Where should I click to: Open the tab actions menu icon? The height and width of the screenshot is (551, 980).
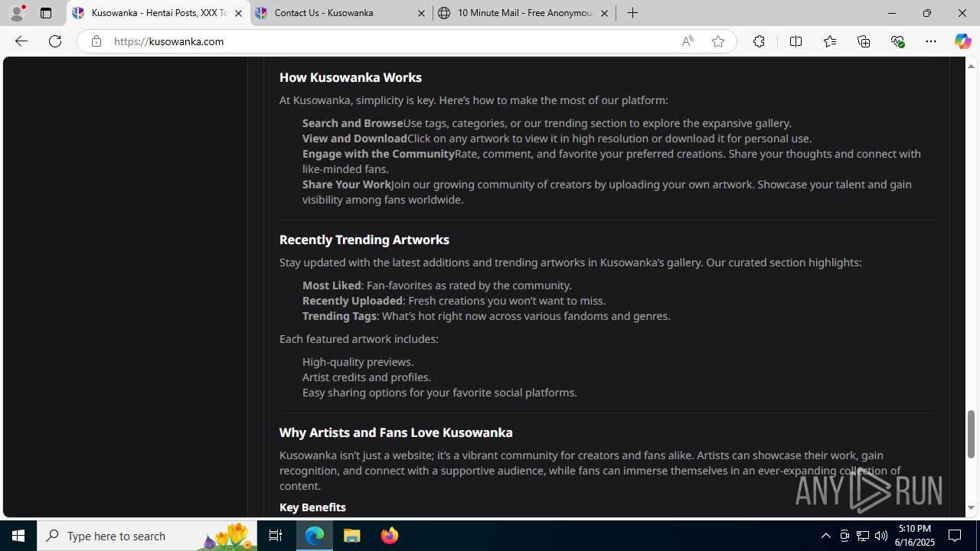(x=46, y=13)
